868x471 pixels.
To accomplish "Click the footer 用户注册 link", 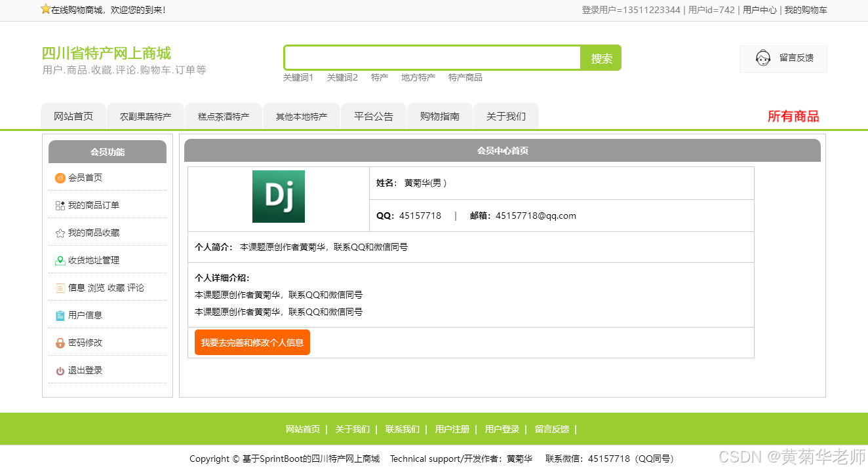I will pos(452,429).
